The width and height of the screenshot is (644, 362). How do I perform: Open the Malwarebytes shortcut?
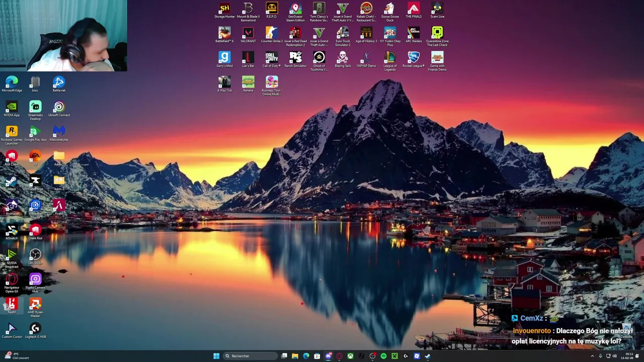(x=59, y=133)
